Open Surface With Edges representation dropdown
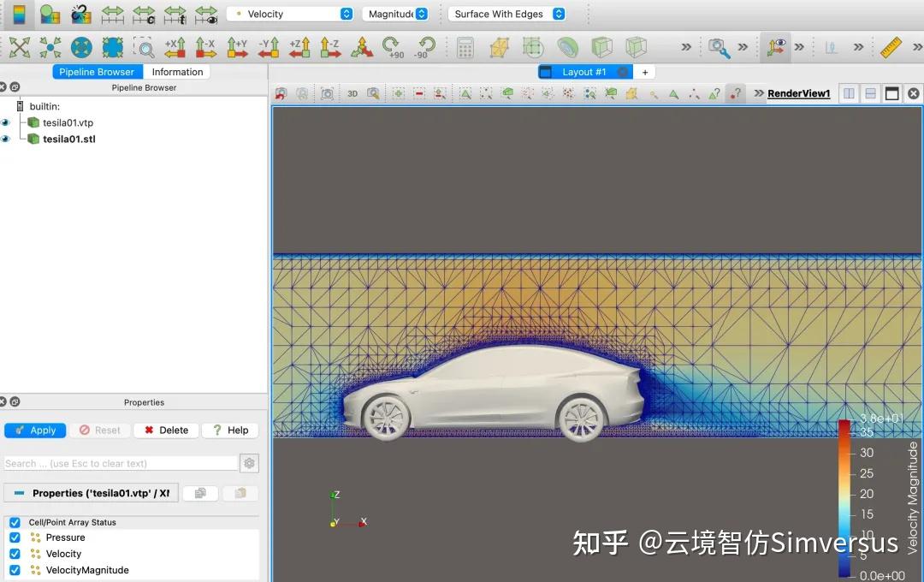Viewport: 924px width, 582px height. coord(506,15)
